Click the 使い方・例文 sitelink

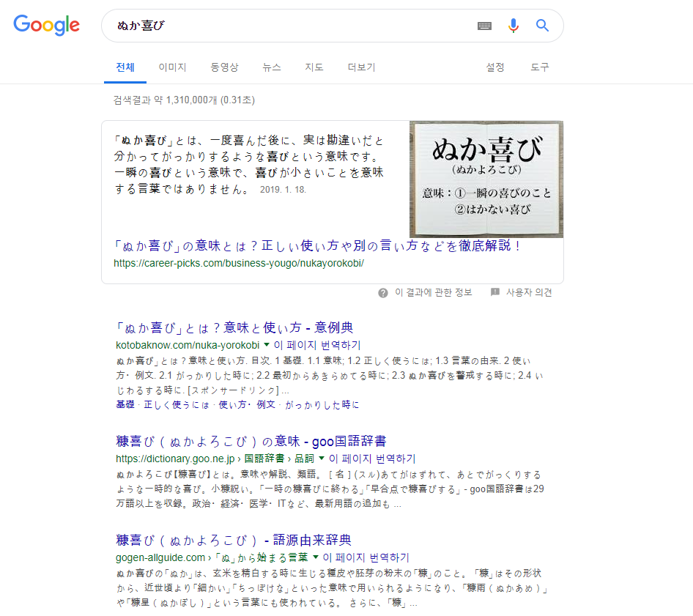(247, 404)
